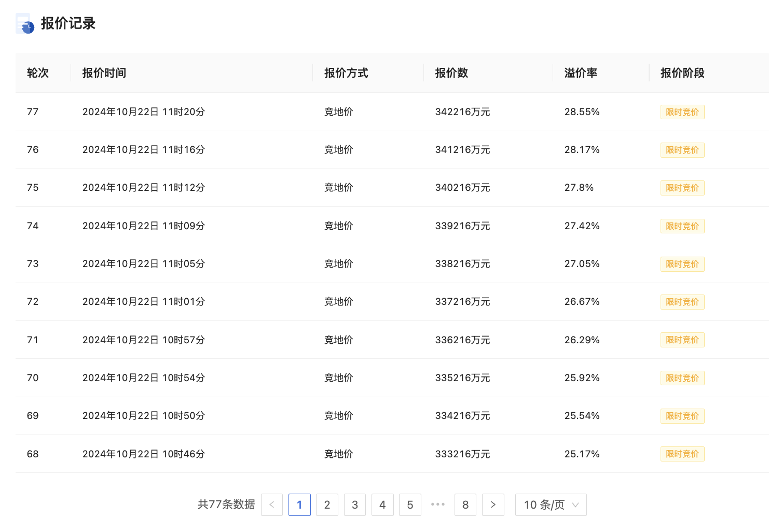Click the 28.17% premium rate value
The height and width of the screenshot is (532, 769).
tap(582, 150)
